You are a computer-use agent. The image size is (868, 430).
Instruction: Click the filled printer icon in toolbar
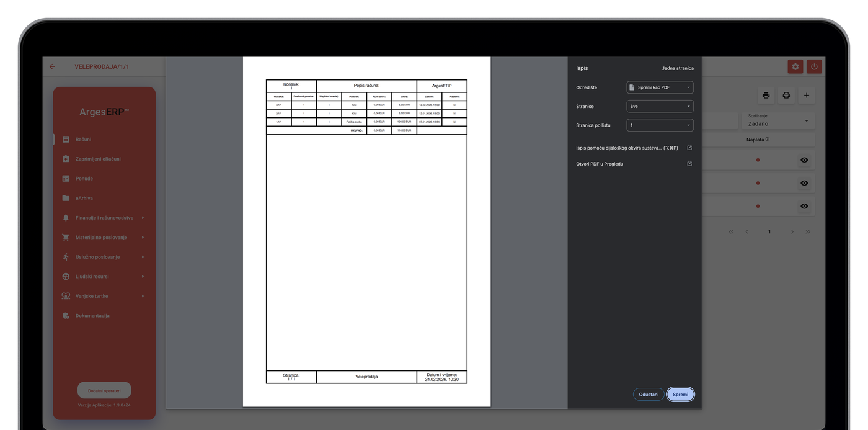tap(766, 95)
